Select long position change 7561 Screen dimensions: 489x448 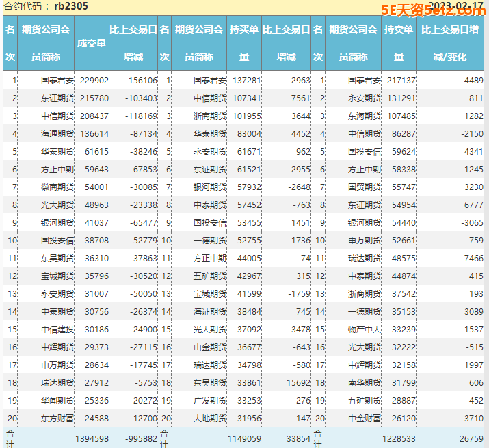click(x=301, y=98)
